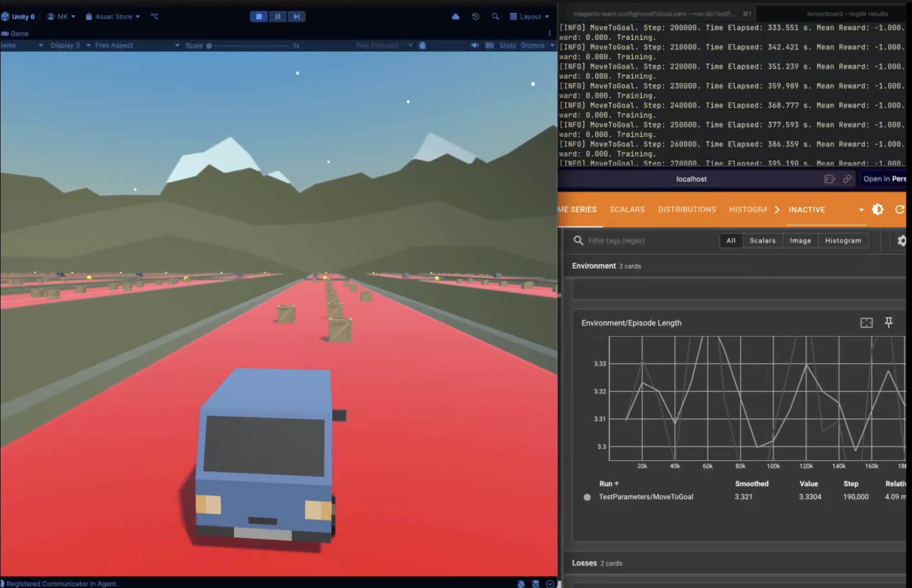Image resolution: width=912 pixels, height=588 pixels.
Task: Stop play mode with the highlighted play button
Action: [x=259, y=16]
